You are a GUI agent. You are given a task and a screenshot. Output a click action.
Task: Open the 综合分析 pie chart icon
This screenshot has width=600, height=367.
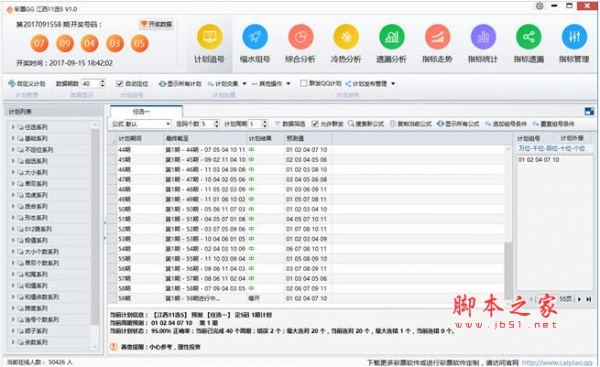pyautogui.click(x=300, y=37)
